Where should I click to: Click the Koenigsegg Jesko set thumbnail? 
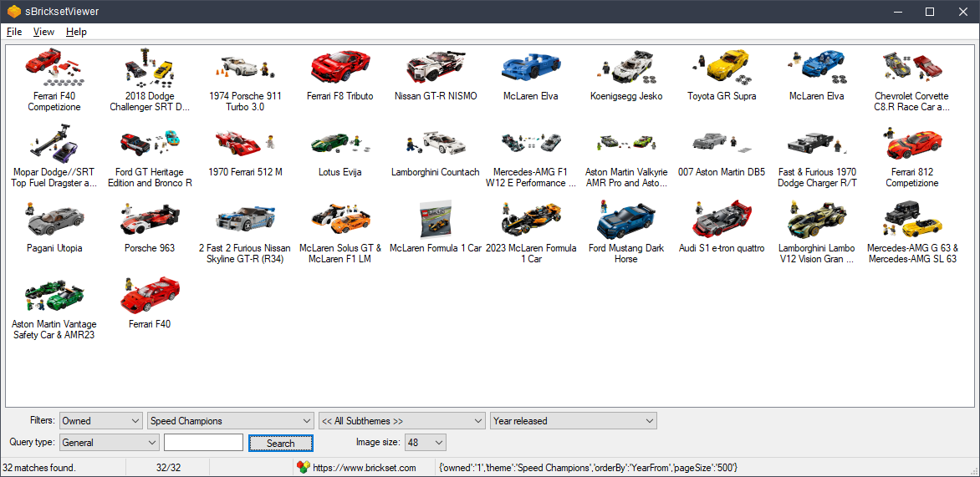click(x=625, y=67)
